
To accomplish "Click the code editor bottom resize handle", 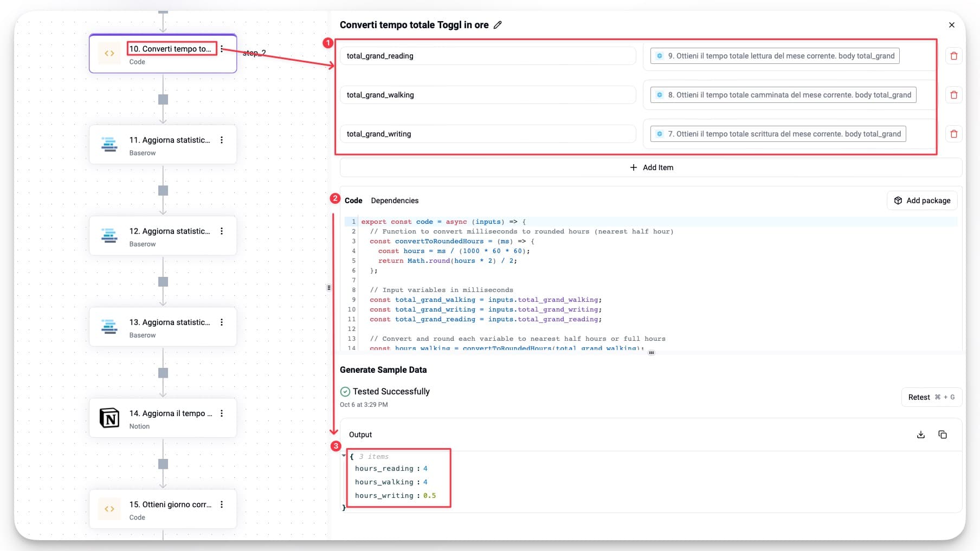I will [x=652, y=353].
